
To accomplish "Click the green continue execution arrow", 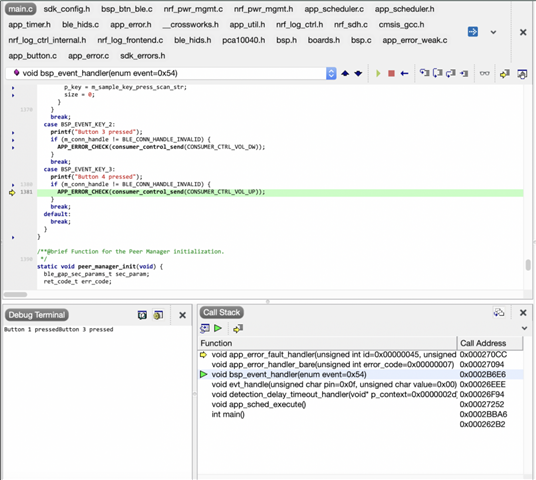I will 378,73.
